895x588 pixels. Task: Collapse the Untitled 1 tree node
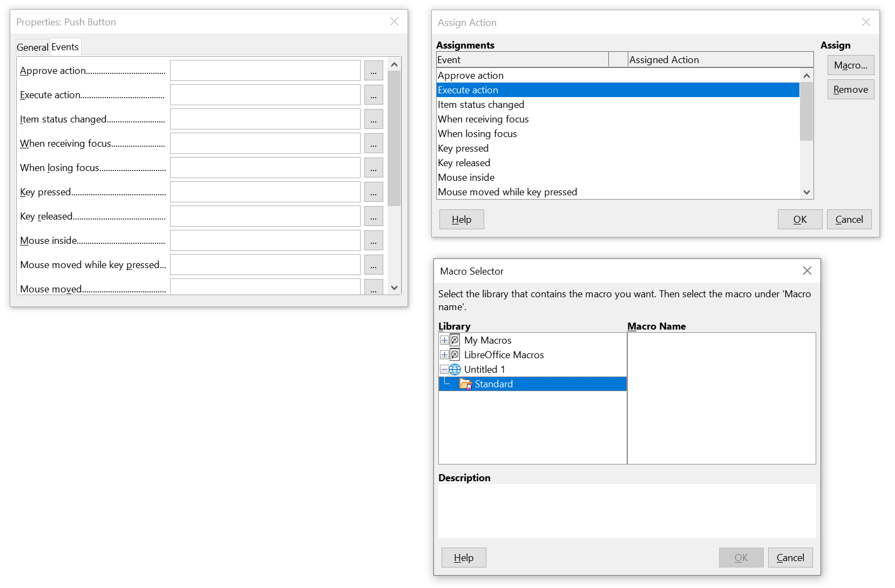444,370
